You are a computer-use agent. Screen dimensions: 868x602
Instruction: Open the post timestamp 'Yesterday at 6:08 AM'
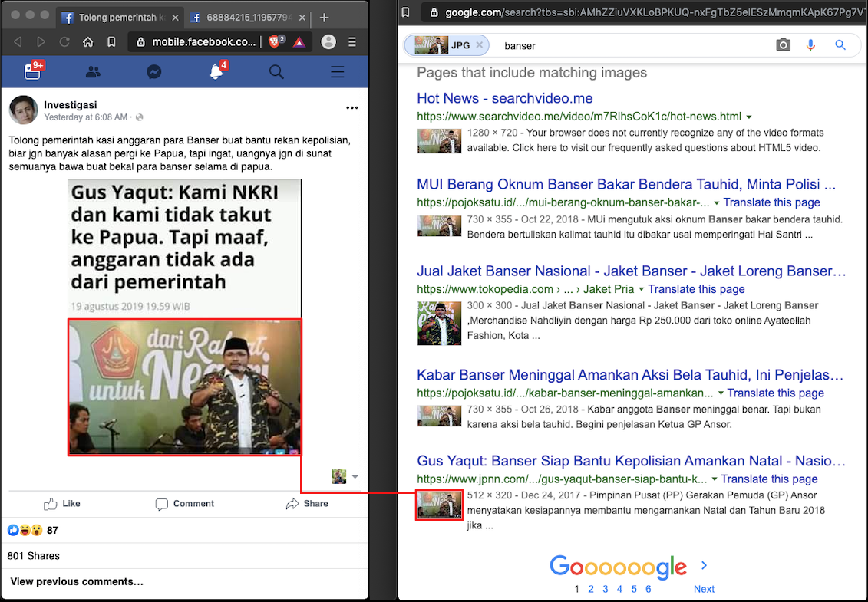(x=86, y=117)
